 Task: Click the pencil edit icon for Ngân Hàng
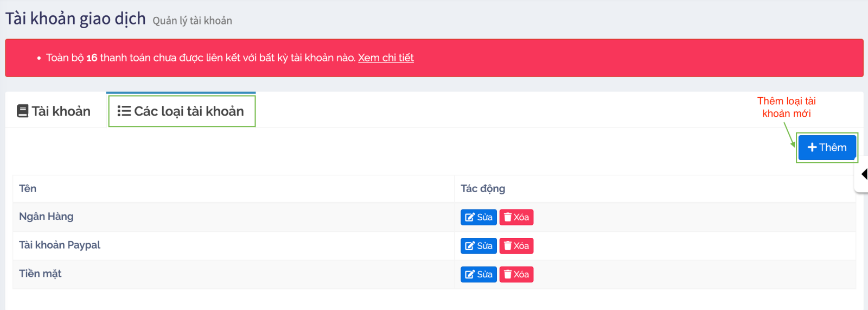tap(470, 217)
